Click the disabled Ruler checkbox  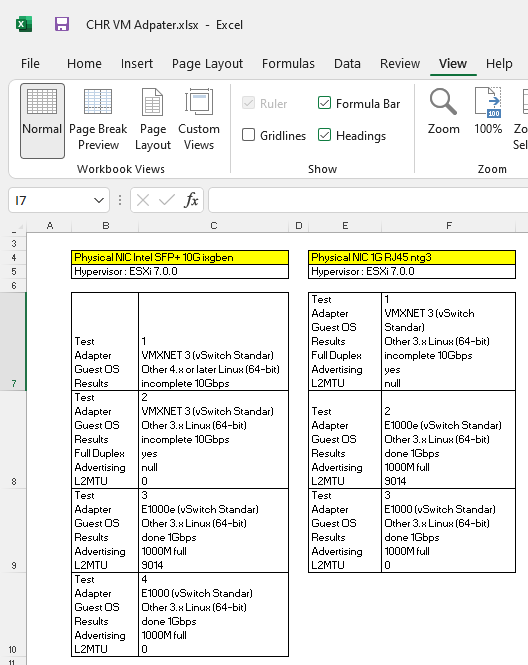coord(248,103)
